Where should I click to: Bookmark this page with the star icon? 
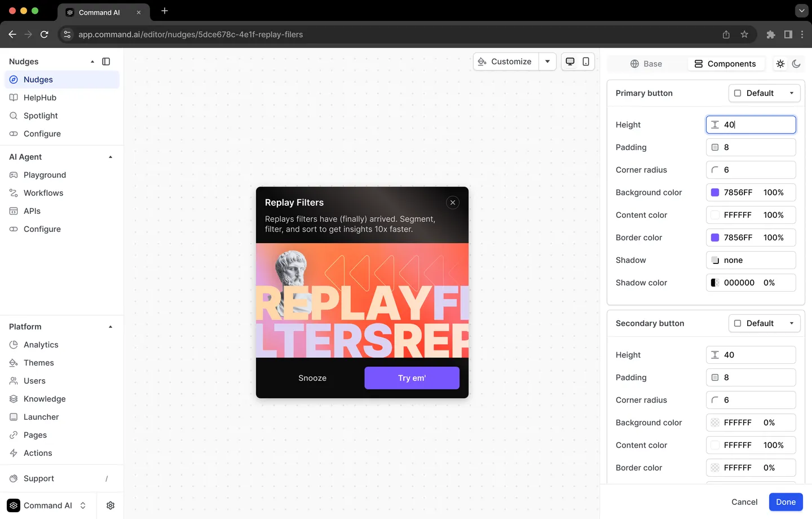click(744, 34)
